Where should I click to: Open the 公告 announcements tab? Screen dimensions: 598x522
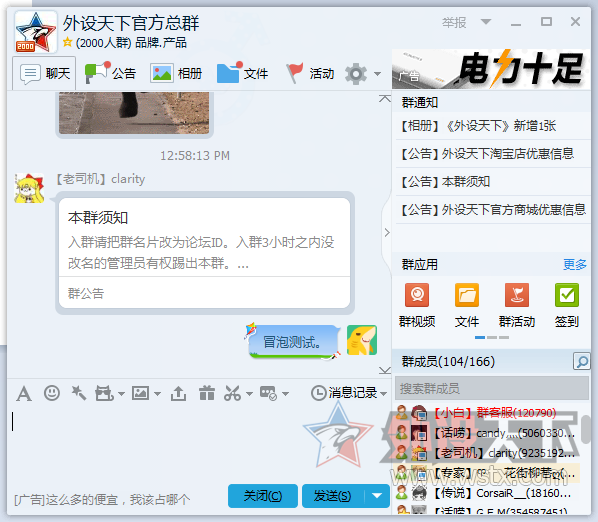pos(111,73)
